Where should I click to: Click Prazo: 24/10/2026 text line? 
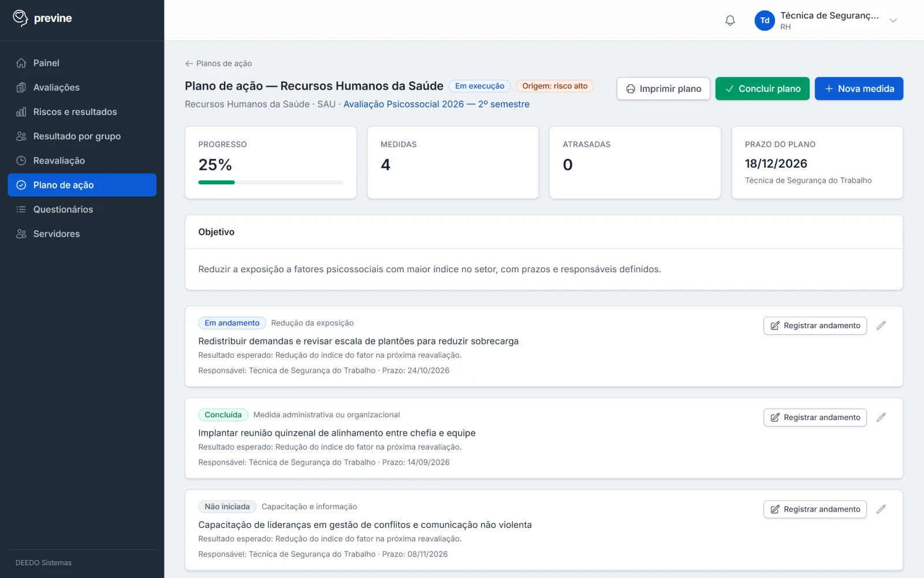coord(416,370)
